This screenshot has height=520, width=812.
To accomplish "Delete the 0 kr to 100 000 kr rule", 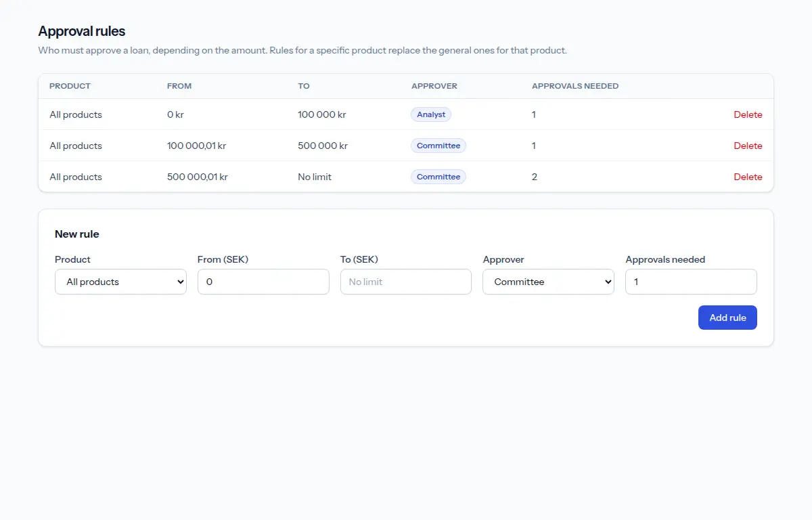I will coord(748,114).
